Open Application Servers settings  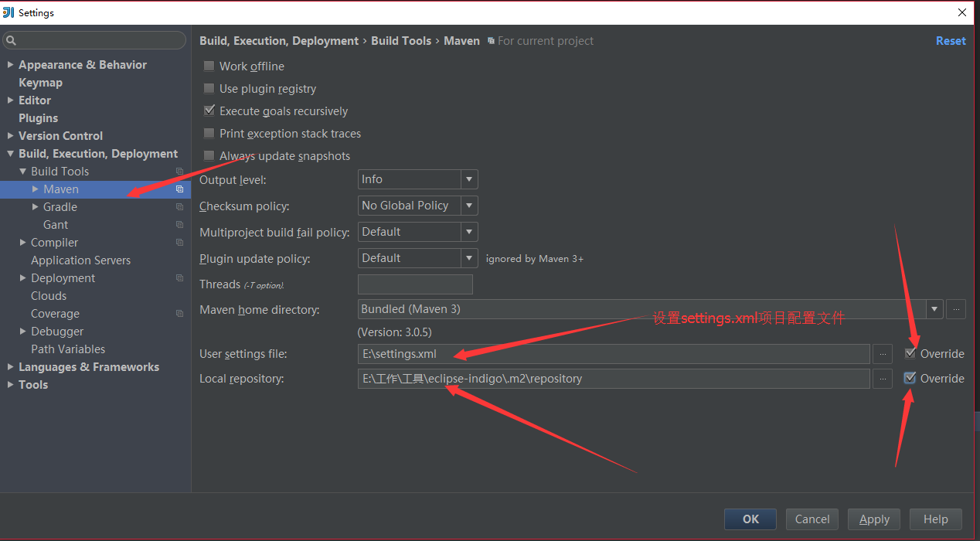pyautogui.click(x=80, y=260)
